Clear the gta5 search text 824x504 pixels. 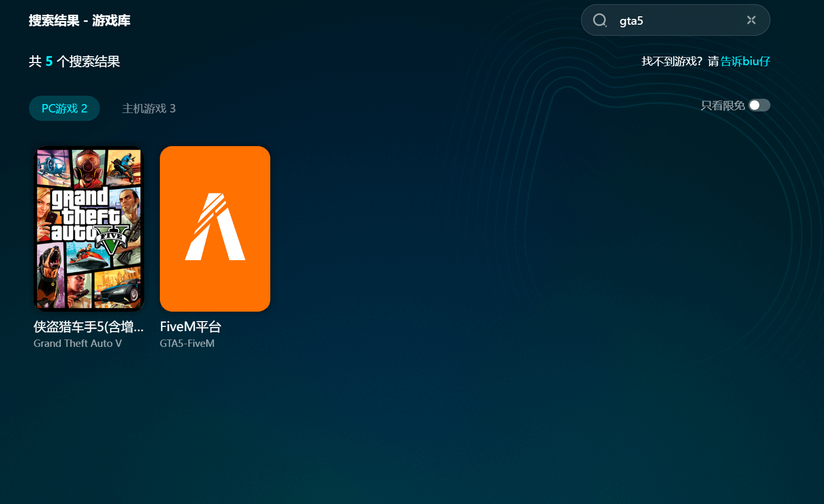coord(751,20)
